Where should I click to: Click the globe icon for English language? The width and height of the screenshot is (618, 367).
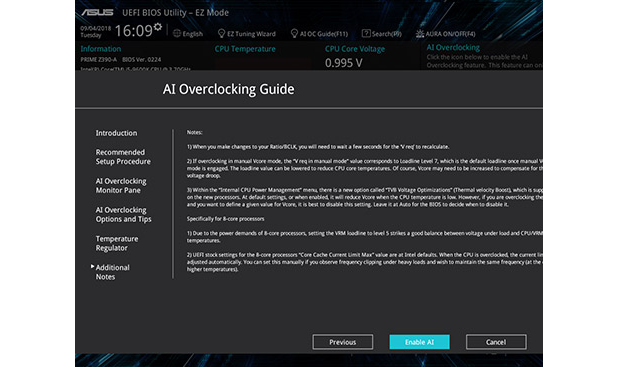pos(177,34)
